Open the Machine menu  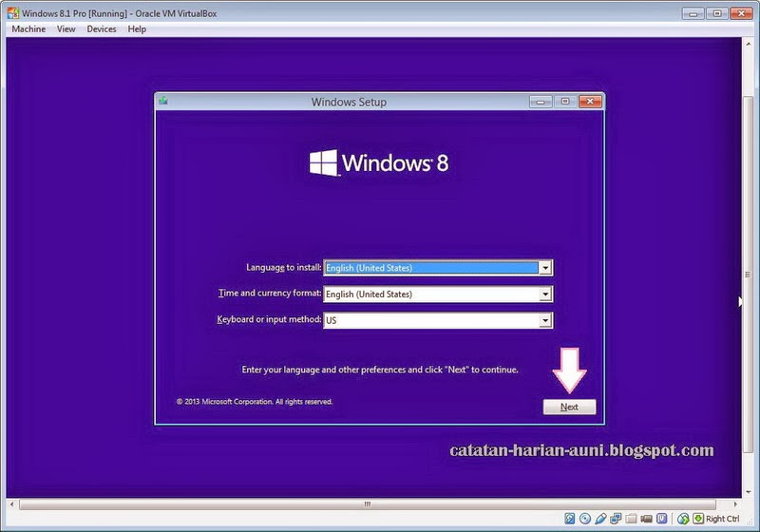coord(28,29)
